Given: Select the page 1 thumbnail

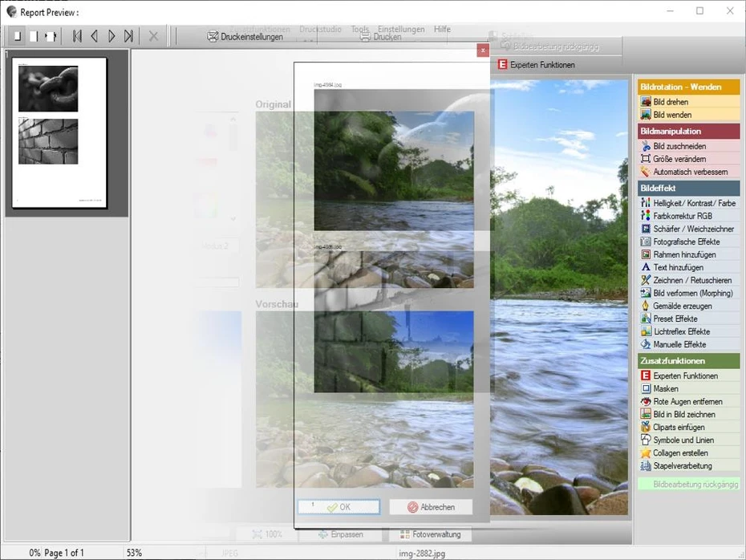Looking at the screenshot, I should coord(60,132).
